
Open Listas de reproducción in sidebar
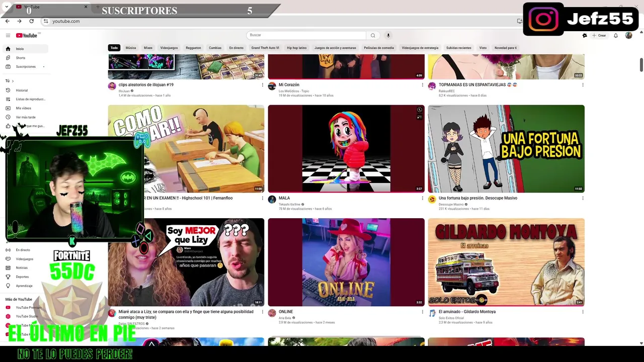point(26,99)
